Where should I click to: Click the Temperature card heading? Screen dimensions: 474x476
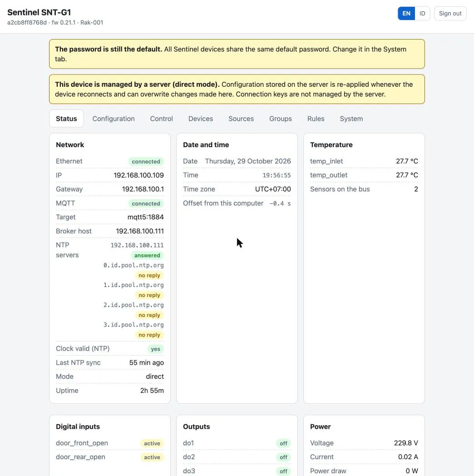[x=331, y=145]
